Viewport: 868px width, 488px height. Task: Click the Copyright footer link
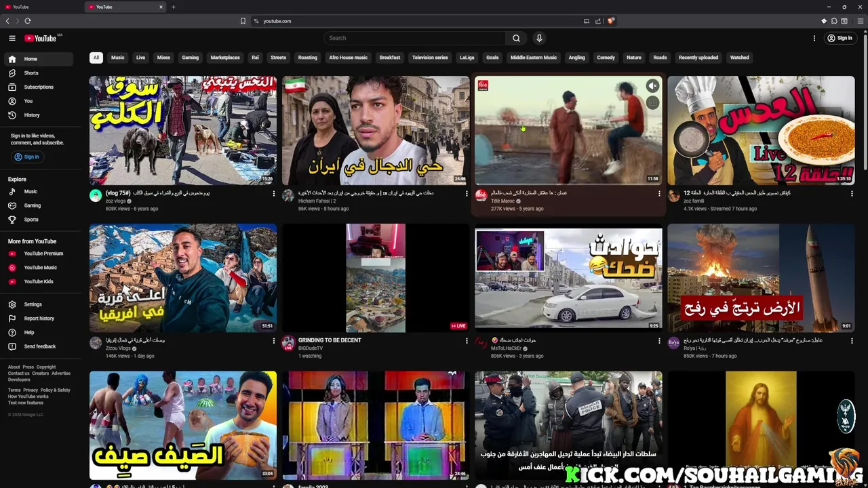point(46,367)
